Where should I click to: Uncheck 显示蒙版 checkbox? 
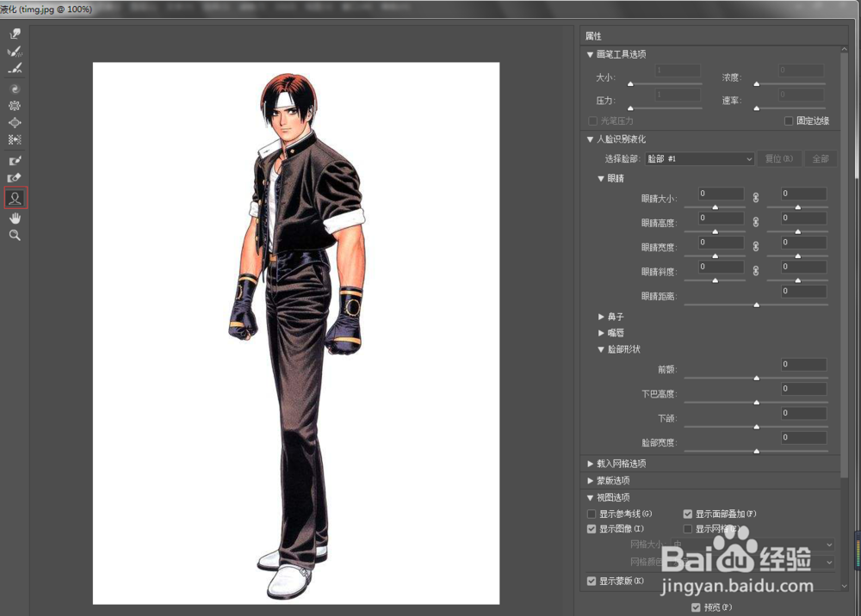[x=592, y=581]
